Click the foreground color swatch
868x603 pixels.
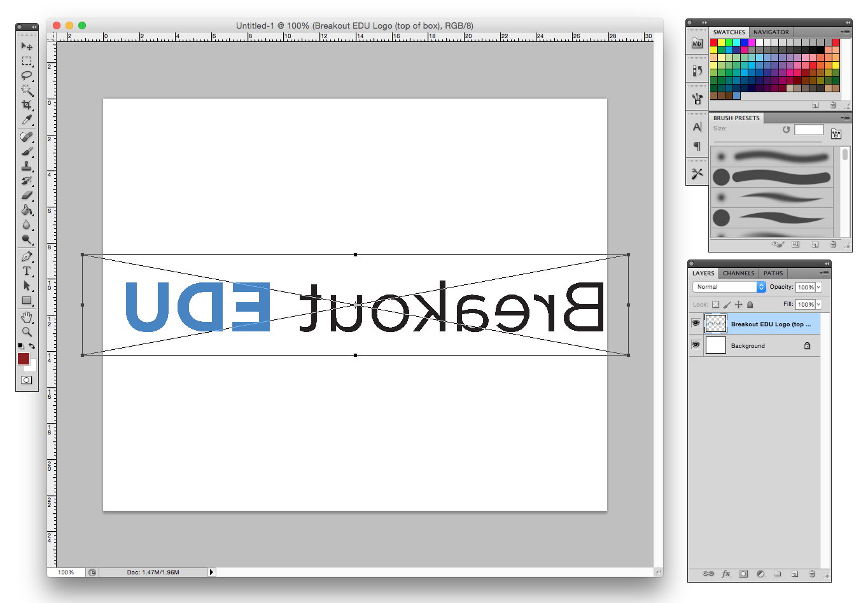24,359
